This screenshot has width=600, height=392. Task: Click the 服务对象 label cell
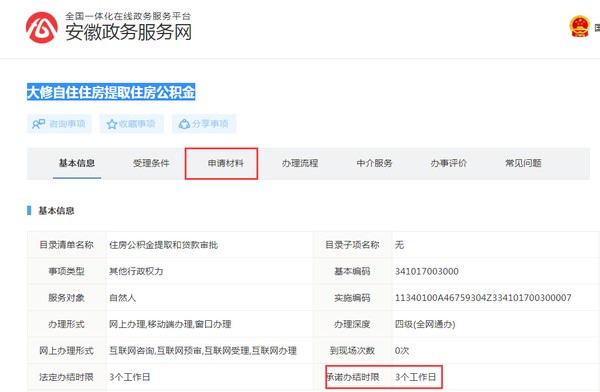click(x=67, y=298)
